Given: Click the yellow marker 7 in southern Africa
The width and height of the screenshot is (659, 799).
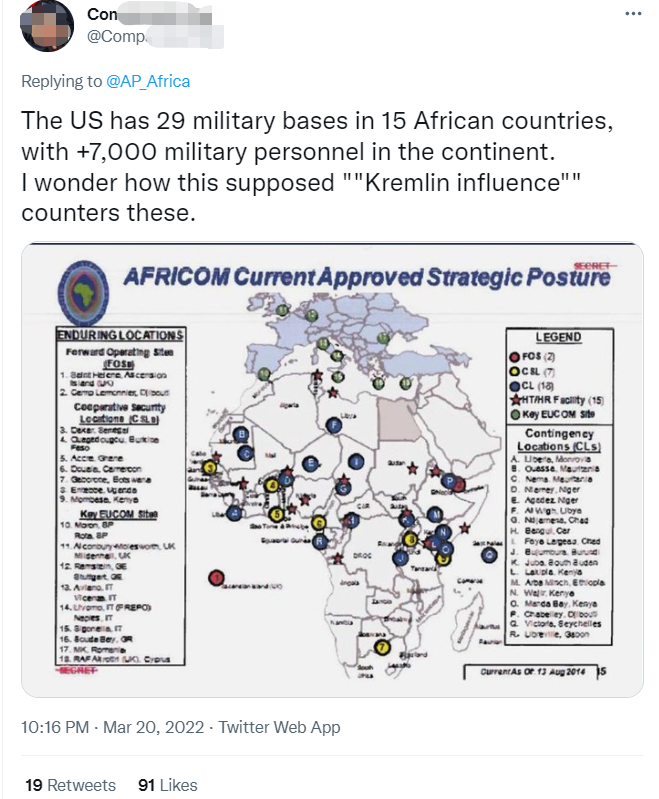Looking at the screenshot, I should point(382,647).
